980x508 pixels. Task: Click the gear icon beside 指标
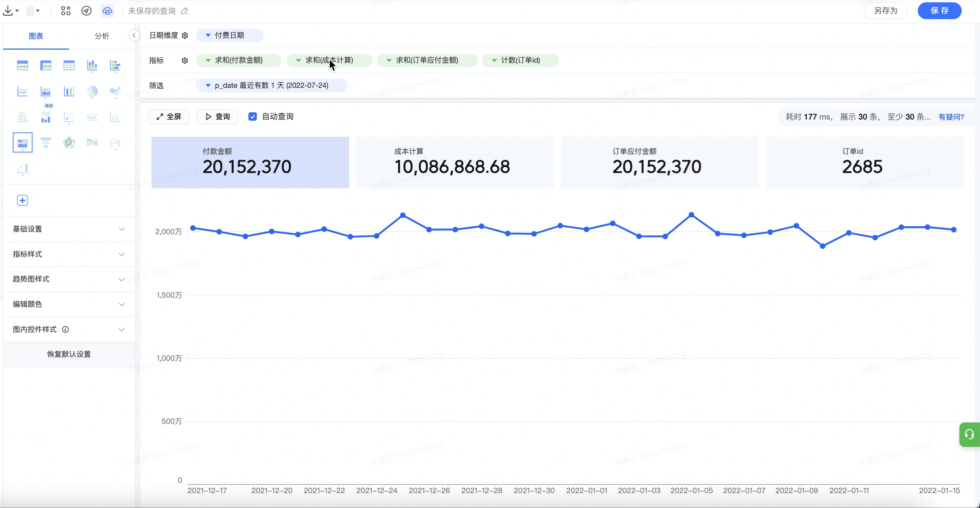point(185,60)
